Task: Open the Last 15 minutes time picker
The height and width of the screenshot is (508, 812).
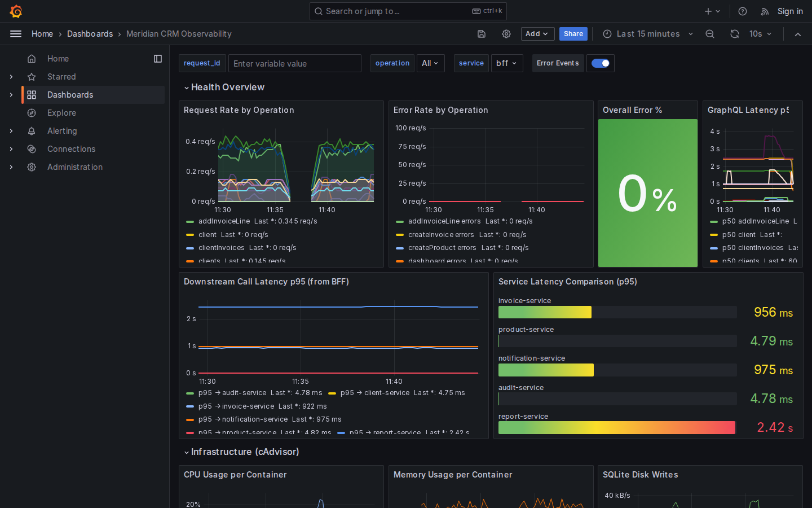Action: 648,34
